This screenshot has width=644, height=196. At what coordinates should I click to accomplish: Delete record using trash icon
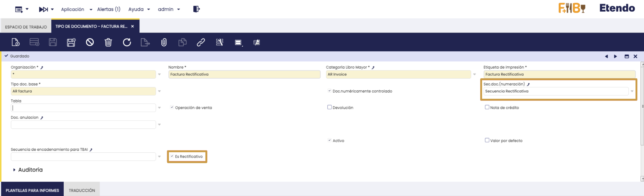click(108, 42)
